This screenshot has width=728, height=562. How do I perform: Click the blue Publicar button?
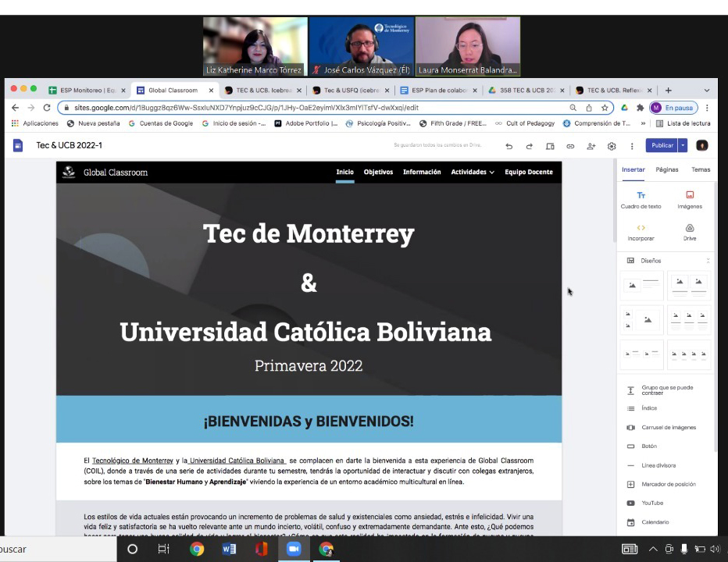point(661,145)
